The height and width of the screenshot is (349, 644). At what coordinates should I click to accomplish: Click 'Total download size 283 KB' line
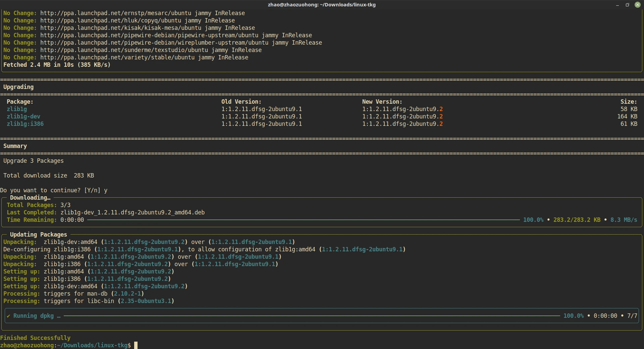coord(49,176)
